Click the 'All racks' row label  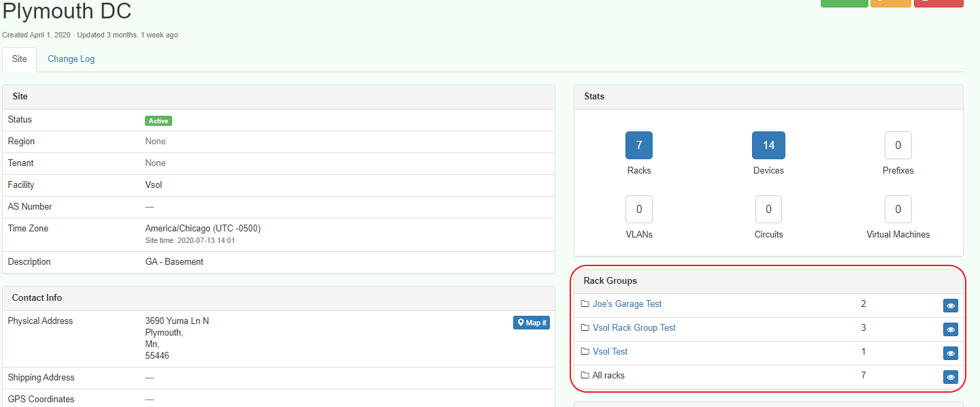tap(608, 376)
